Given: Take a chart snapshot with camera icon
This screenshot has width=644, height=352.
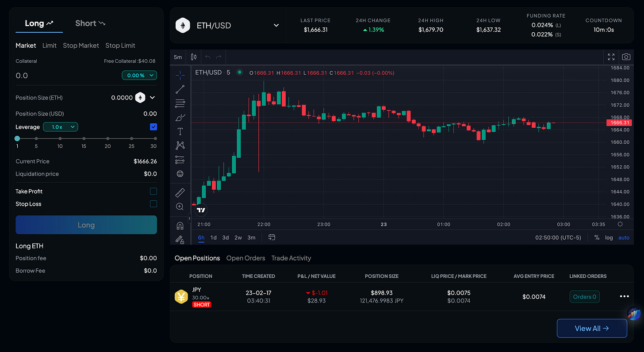Looking at the screenshot, I should coord(626,57).
